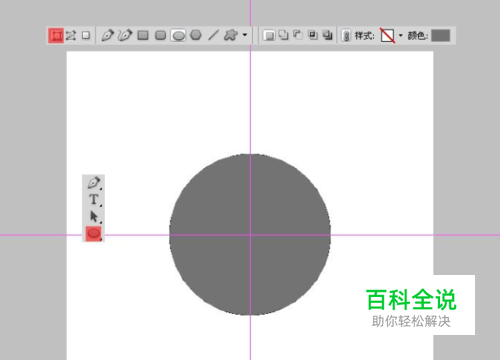Select the Path Selection arrow tool
500x360 pixels.
coord(94,217)
